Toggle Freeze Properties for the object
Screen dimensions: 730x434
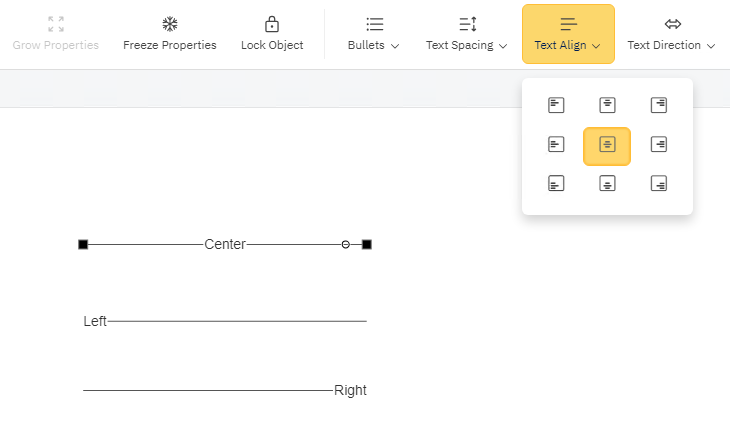point(170,34)
